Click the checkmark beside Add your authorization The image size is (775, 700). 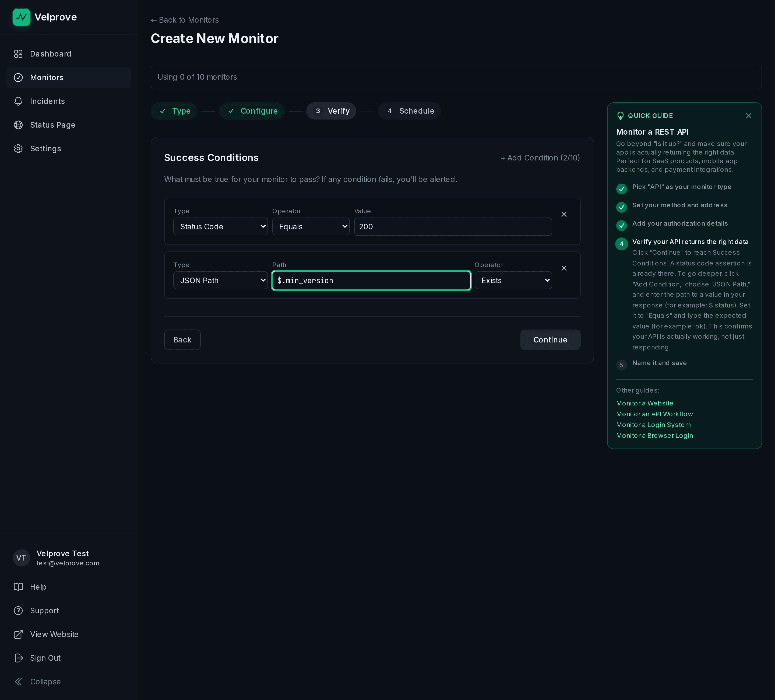pyautogui.click(x=621, y=225)
